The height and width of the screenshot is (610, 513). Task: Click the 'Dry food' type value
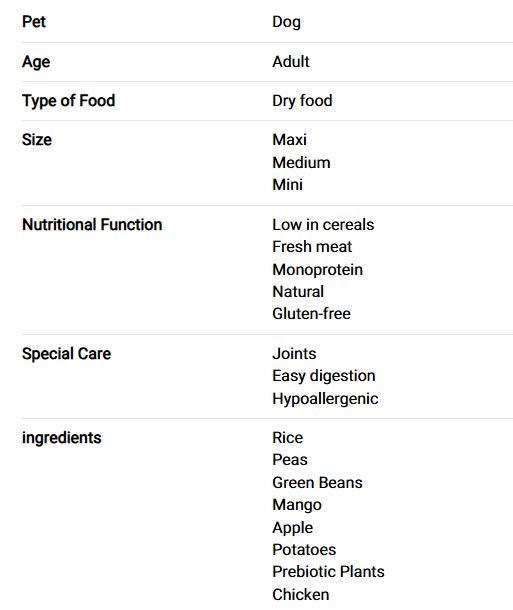[302, 101]
